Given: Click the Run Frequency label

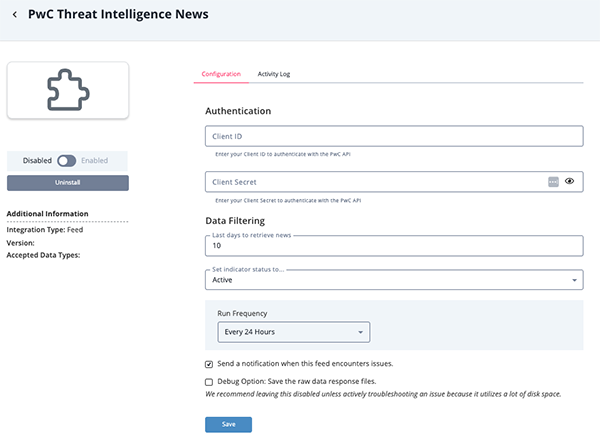Looking at the screenshot, I should click(242, 313).
